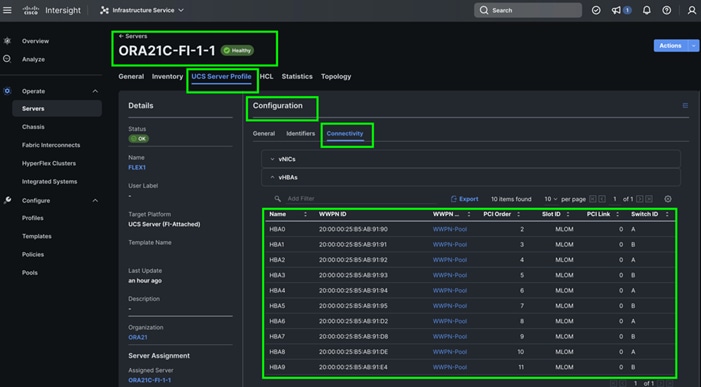
Task: Select the Identifiers sub-tab
Action: [300, 134]
